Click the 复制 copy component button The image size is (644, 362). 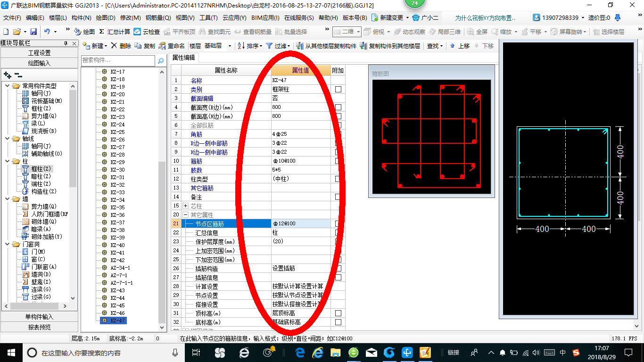[145, 46]
